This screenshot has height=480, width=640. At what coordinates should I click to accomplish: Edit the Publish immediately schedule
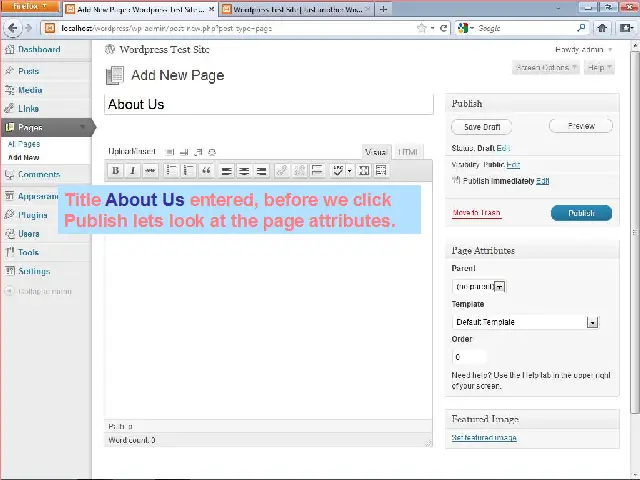click(x=542, y=181)
